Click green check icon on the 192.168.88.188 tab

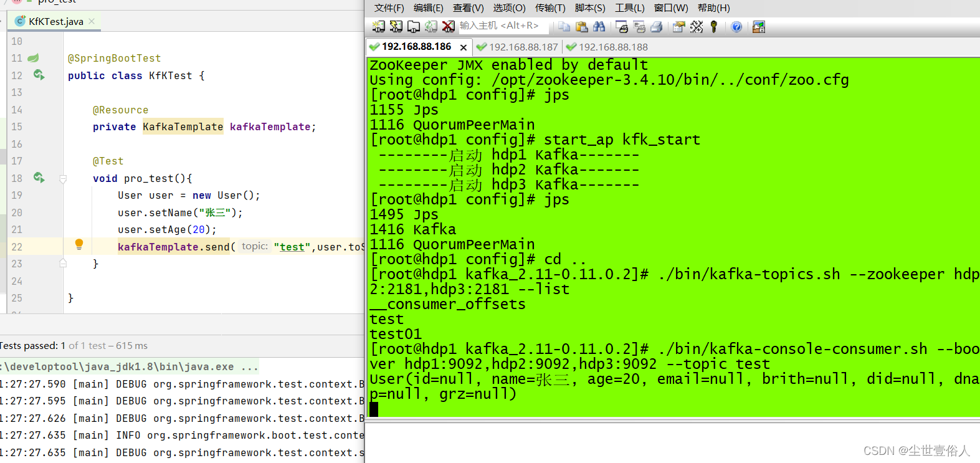pos(571,47)
